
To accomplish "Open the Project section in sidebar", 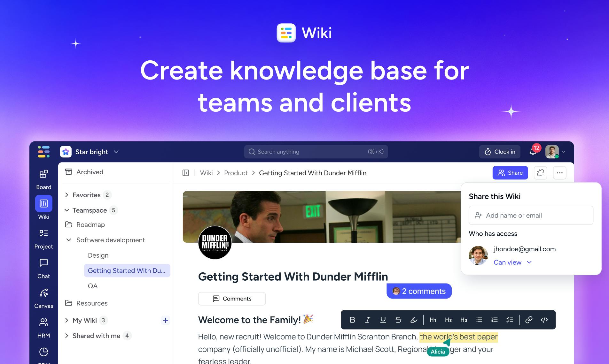I will coord(43,239).
